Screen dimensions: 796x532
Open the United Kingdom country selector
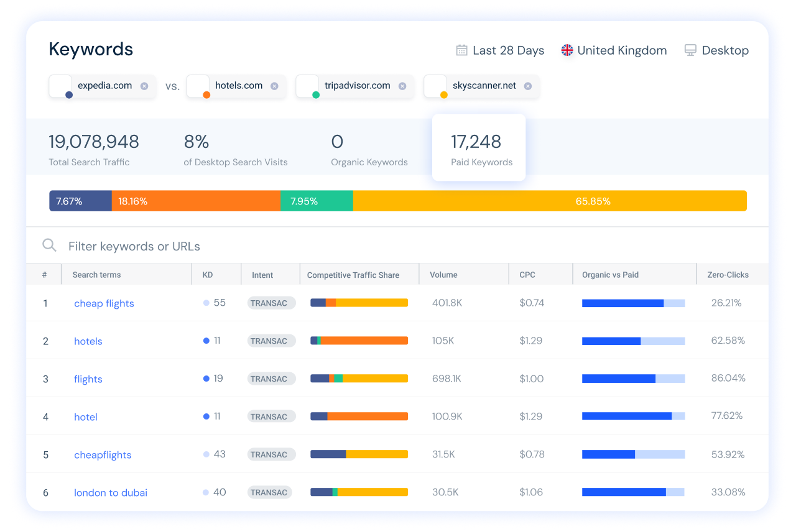pyautogui.click(x=614, y=50)
